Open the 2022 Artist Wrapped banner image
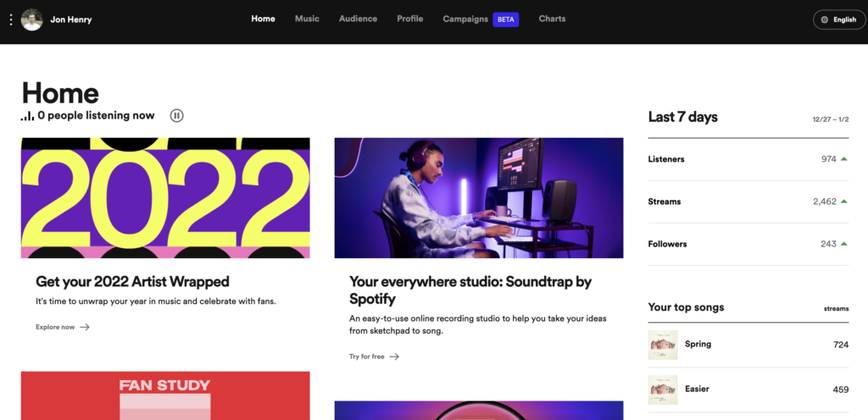868x420 pixels. [165, 198]
